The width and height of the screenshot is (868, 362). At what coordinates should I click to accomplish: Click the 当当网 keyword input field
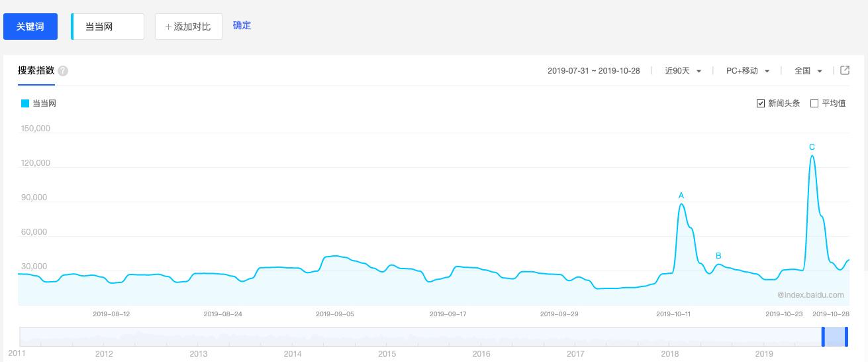pyautogui.click(x=107, y=27)
